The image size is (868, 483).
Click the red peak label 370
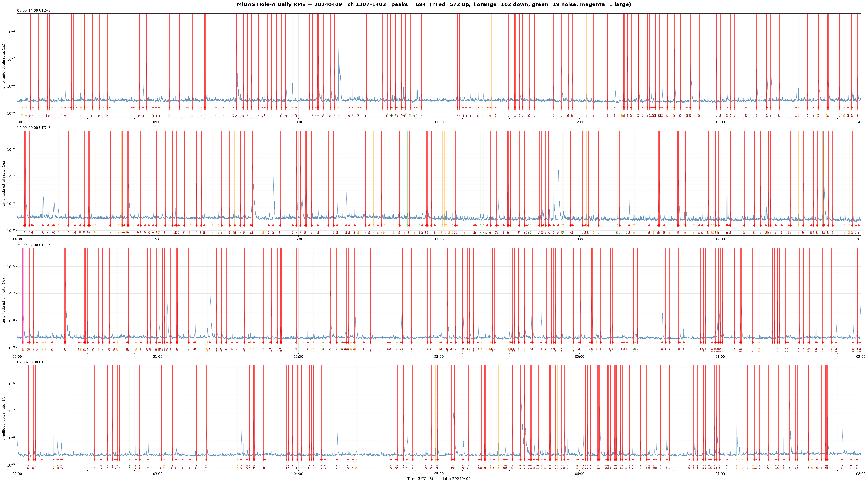tap(52, 350)
